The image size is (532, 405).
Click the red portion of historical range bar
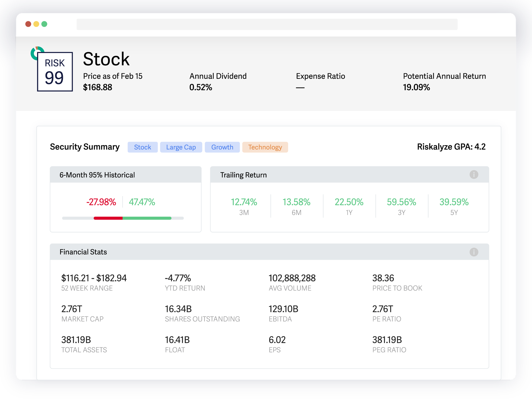[108, 218]
